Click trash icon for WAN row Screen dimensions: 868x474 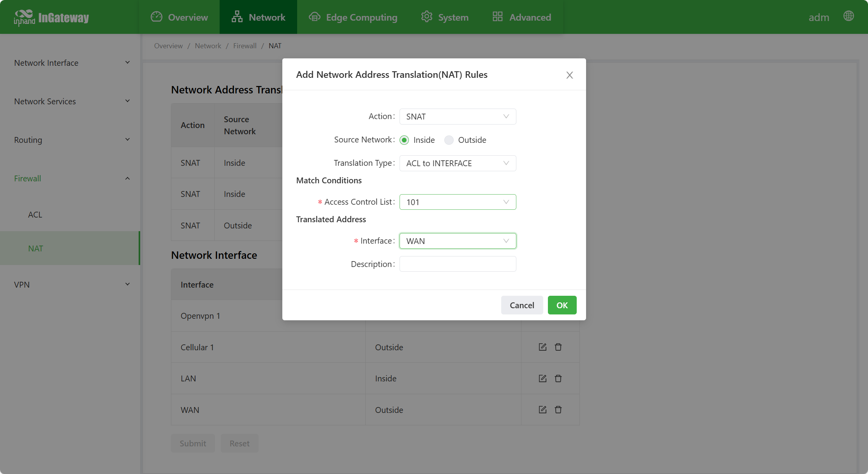(558, 409)
